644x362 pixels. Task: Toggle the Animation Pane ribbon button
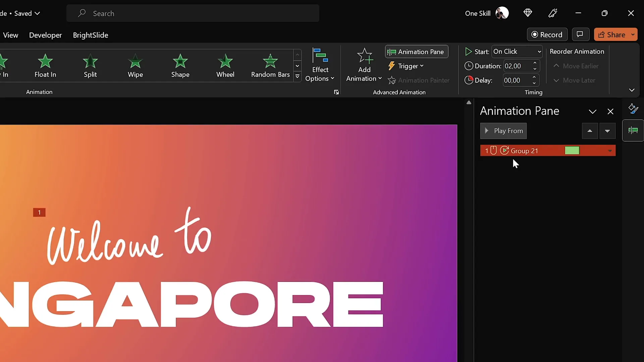(x=416, y=52)
